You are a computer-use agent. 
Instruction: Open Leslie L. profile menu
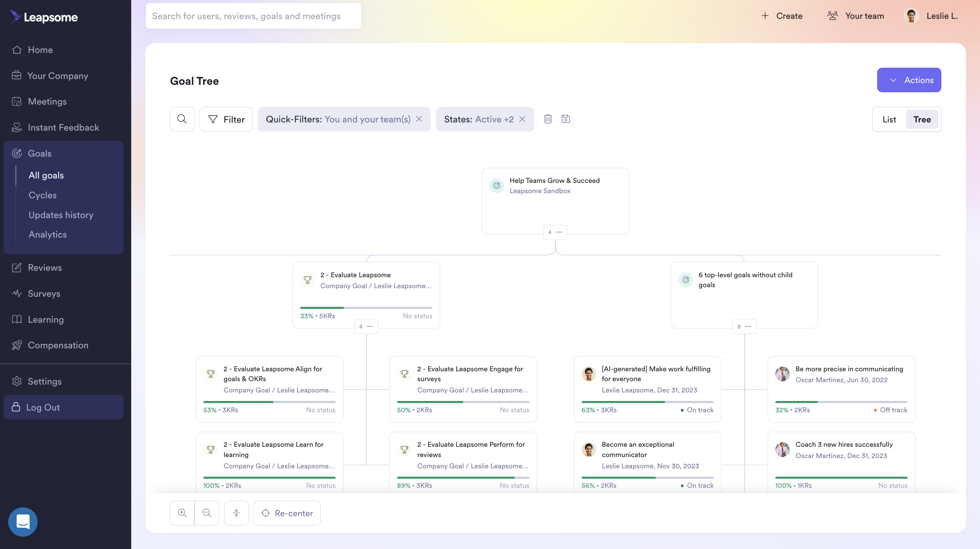(x=930, y=16)
